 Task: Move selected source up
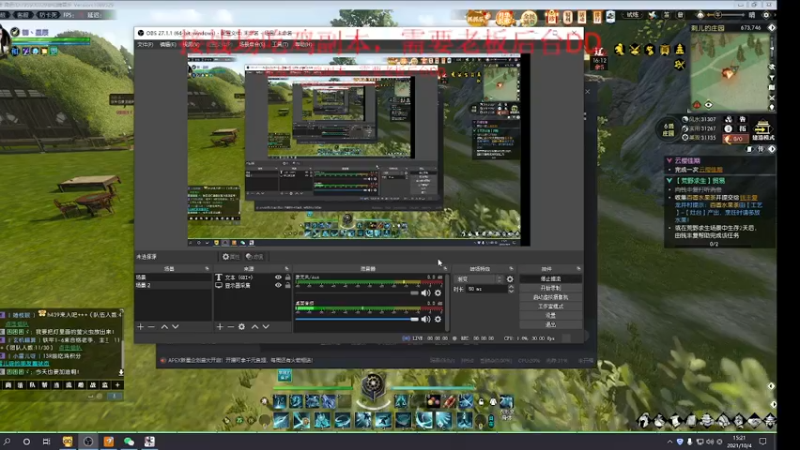point(255,327)
